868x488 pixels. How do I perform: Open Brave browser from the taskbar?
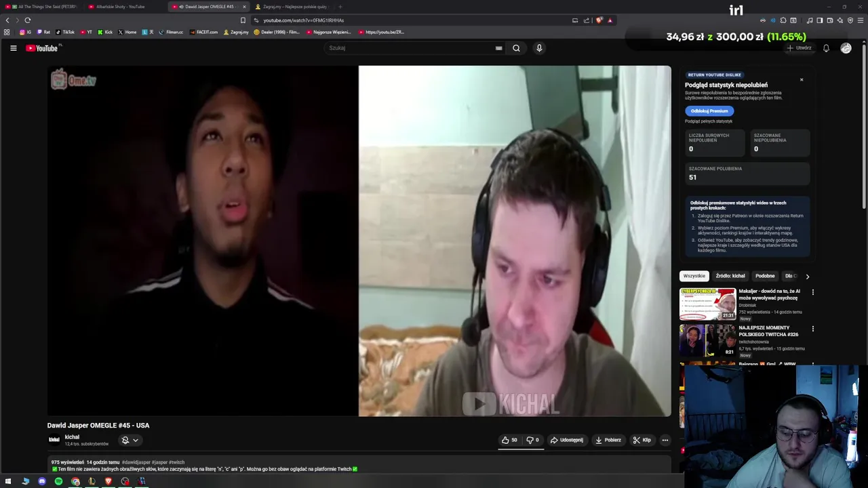point(108,481)
